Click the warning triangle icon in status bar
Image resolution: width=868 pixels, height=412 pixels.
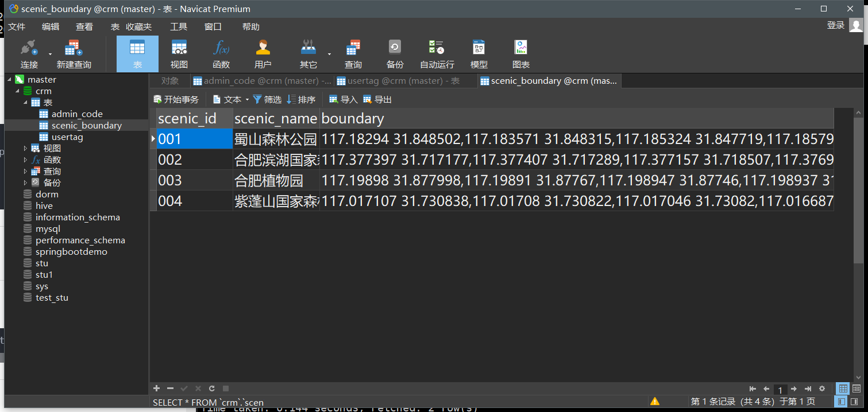point(654,401)
